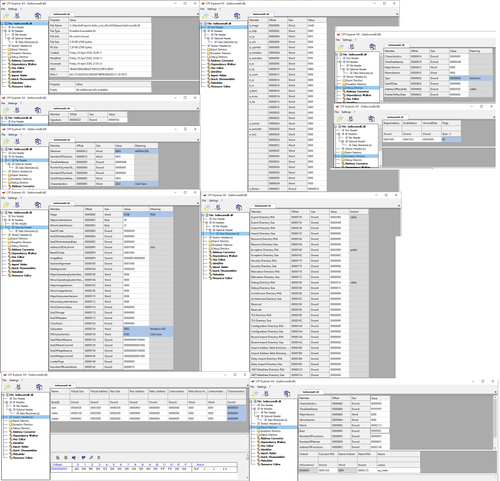
Task: Click File Name row in file-info property table
Action: (x=100, y=25)
